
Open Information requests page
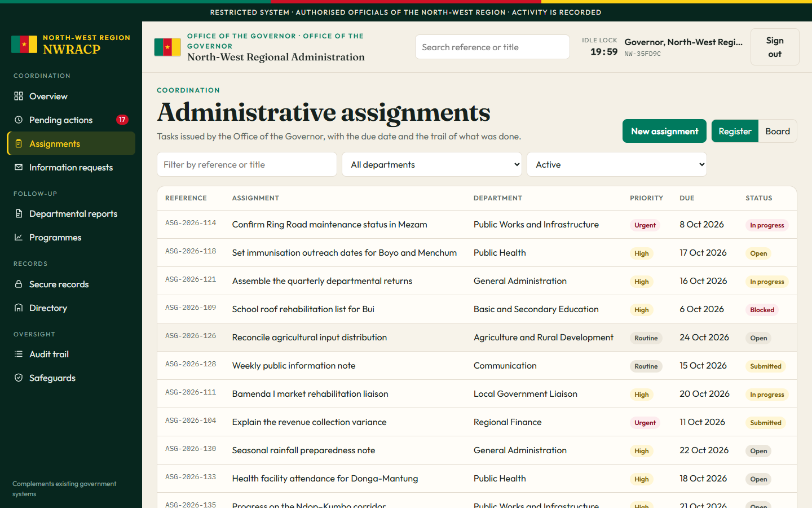[71, 167]
